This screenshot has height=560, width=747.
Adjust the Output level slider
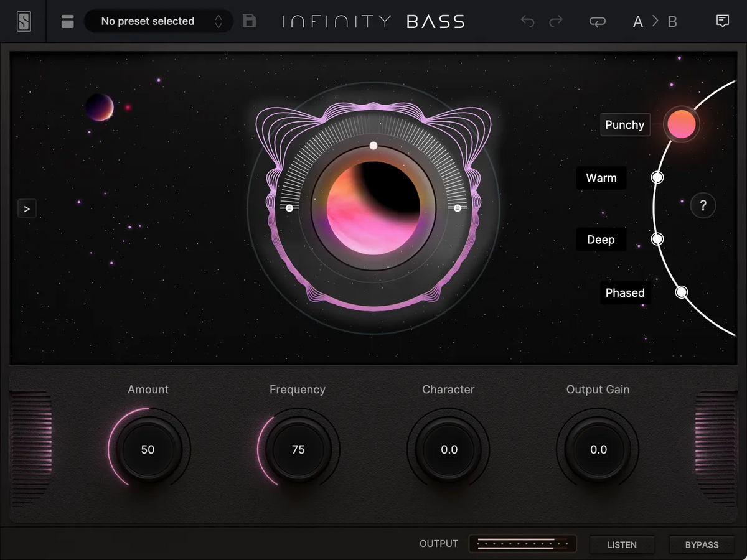523,543
